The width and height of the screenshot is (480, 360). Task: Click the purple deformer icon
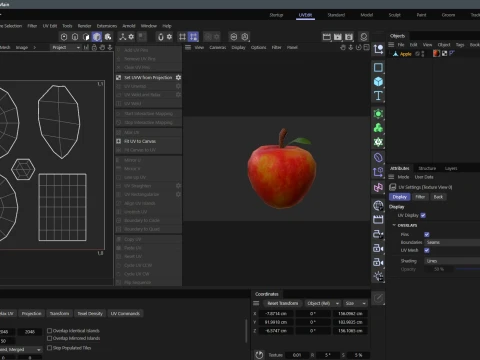pyautogui.click(x=378, y=157)
